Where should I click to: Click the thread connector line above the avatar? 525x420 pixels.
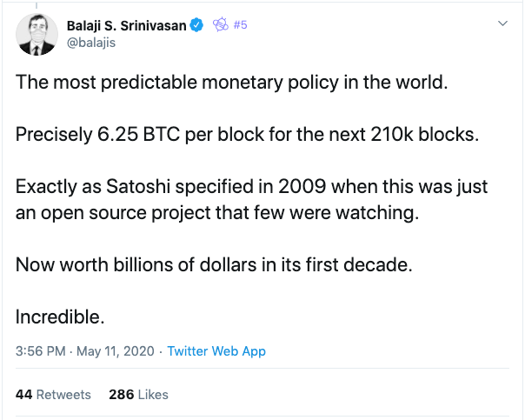[x=37, y=5]
